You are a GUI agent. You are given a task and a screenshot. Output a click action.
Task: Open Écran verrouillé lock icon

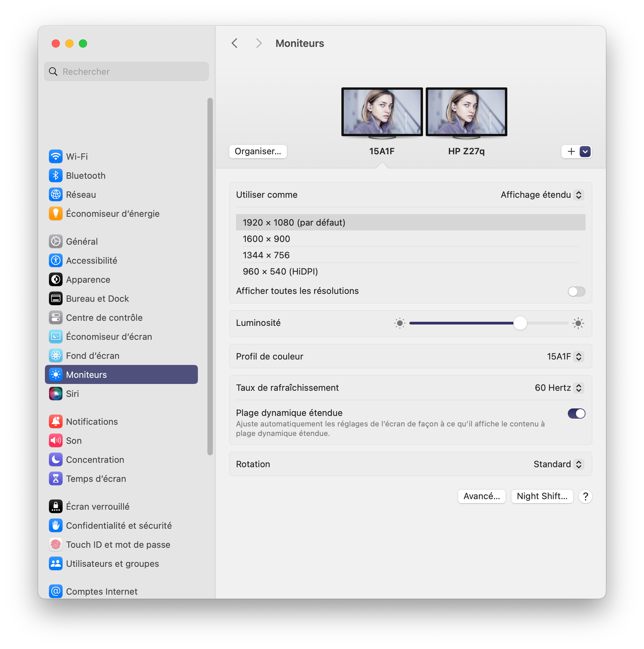click(56, 507)
